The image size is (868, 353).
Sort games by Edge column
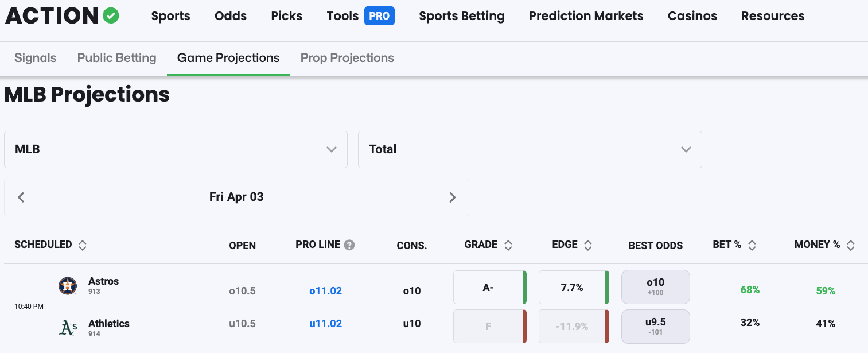[587, 245]
